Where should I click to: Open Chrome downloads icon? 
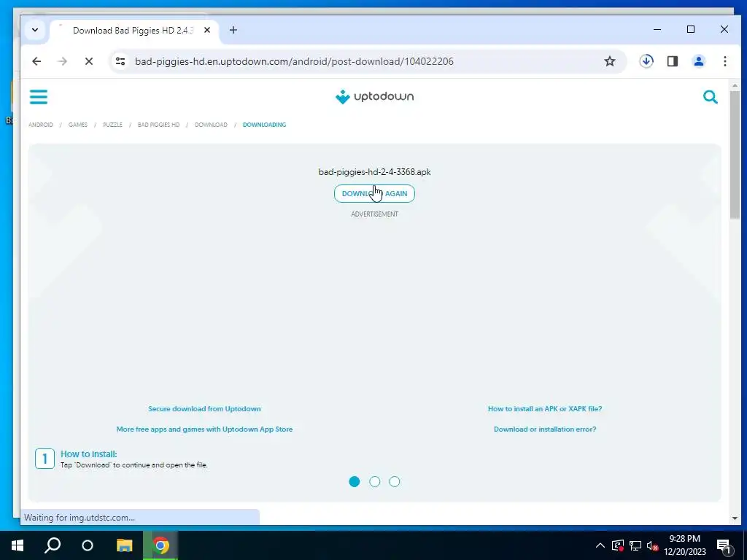pos(646,61)
